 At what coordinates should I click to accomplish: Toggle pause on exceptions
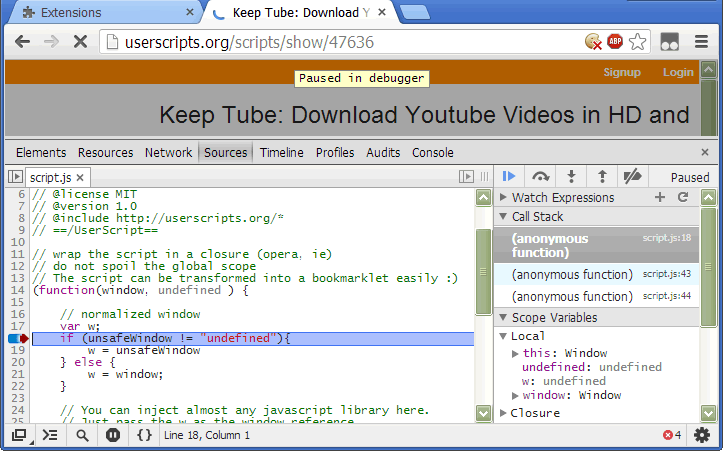click(x=113, y=435)
